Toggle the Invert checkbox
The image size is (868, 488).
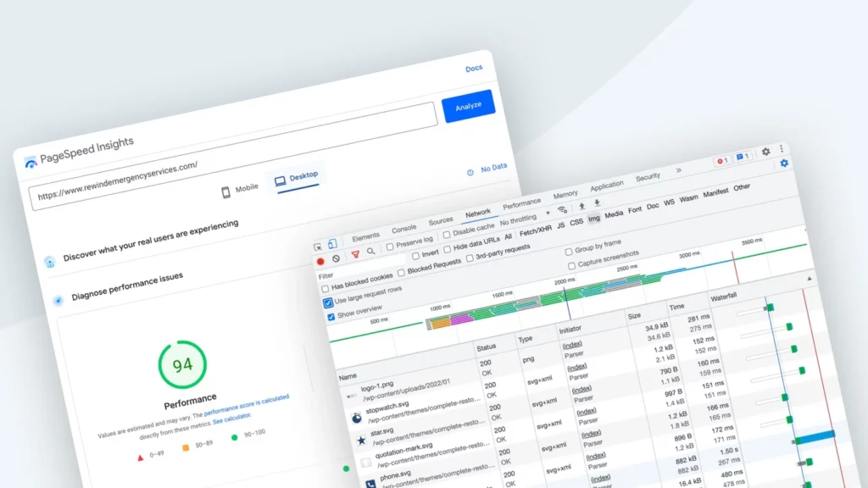(415, 256)
